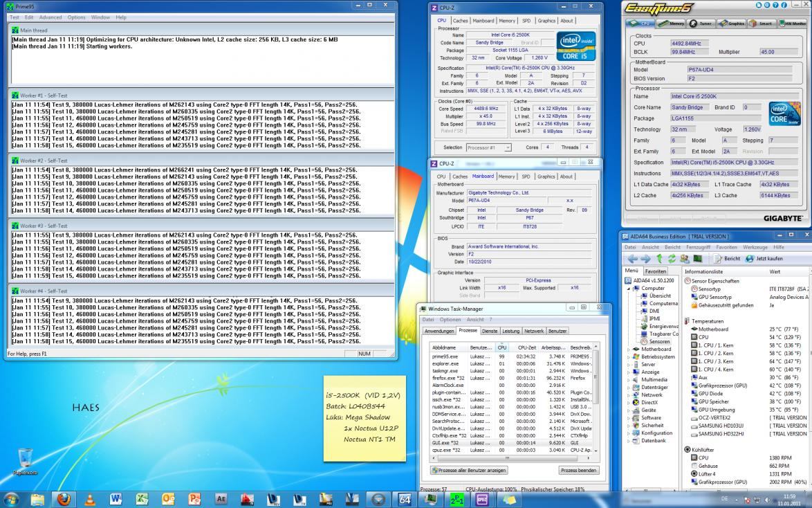Click AIDA64 green up arrow icon
This screenshot has height=508, width=812.
point(659,258)
